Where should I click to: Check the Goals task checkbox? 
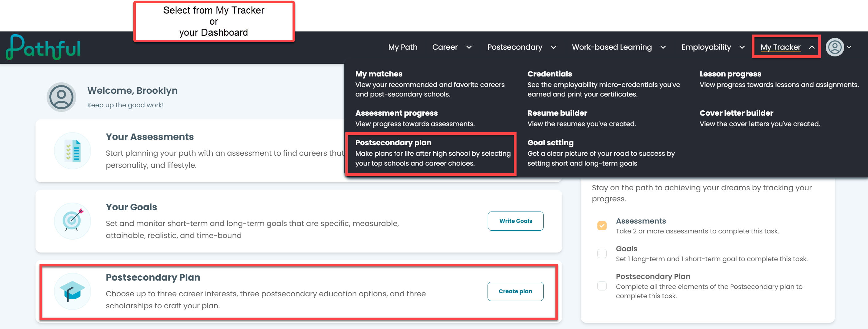(x=602, y=253)
